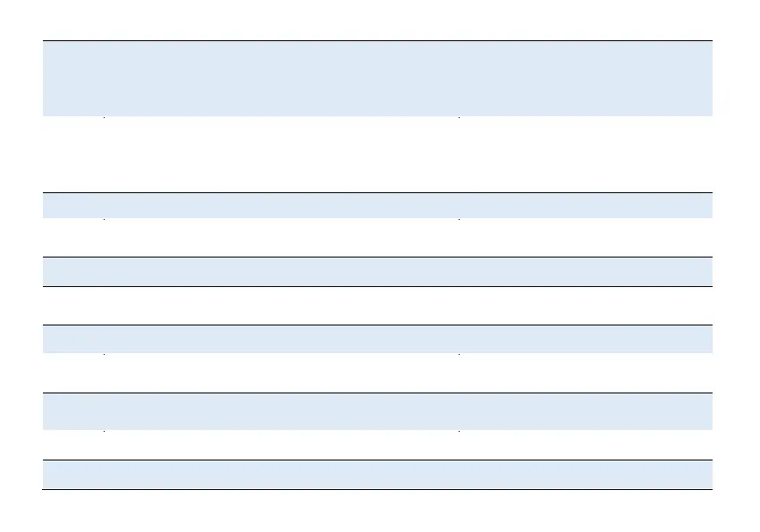Screen dimensions: 760x532
Task: Click the bottom blue row's middle cell
Action: [x=282, y=474]
